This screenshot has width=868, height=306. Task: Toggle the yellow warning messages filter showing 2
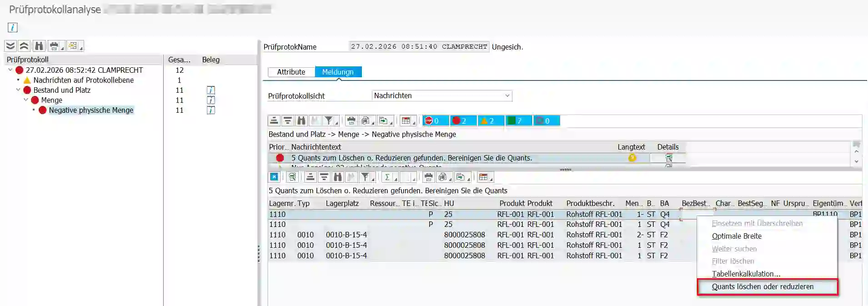[491, 121]
